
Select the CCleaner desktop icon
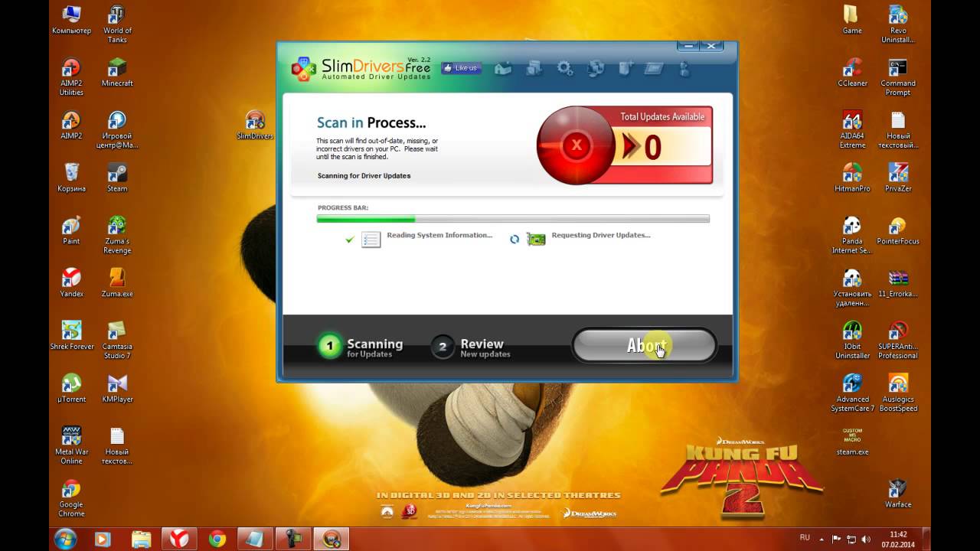[852, 73]
